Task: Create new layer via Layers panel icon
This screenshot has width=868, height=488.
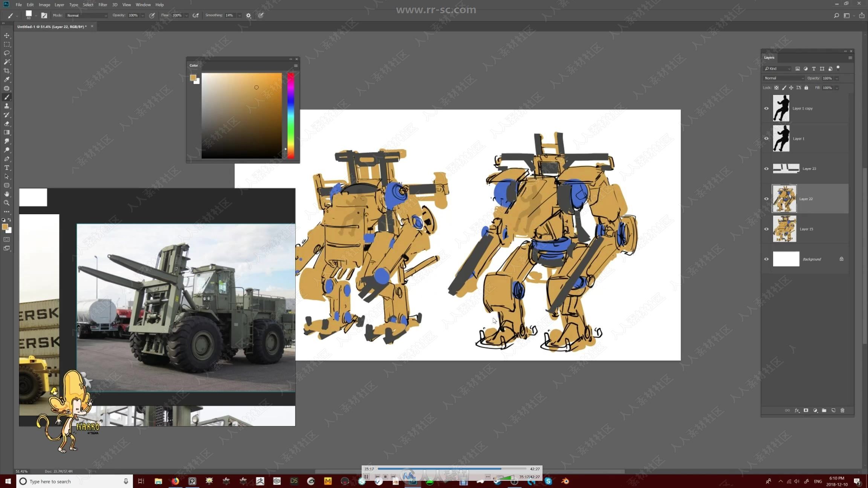Action: pos(833,410)
